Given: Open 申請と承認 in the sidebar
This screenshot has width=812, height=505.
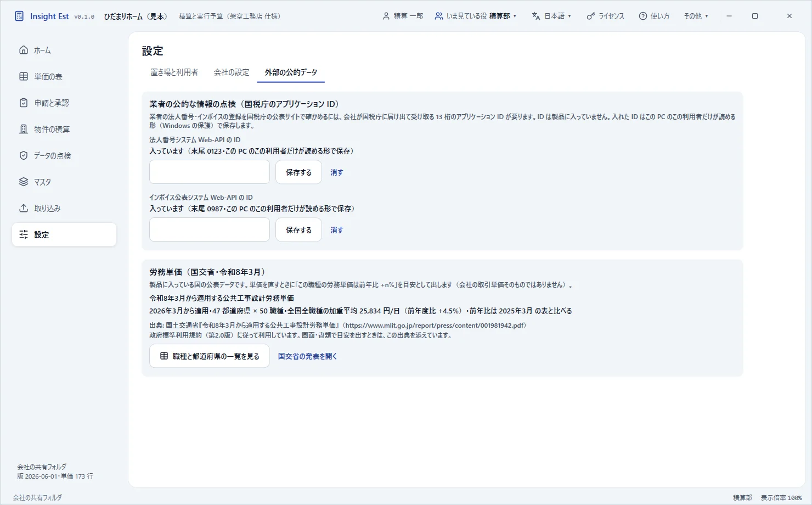Looking at the screenshot, I should pyautogui.click(x=64, y=103).
